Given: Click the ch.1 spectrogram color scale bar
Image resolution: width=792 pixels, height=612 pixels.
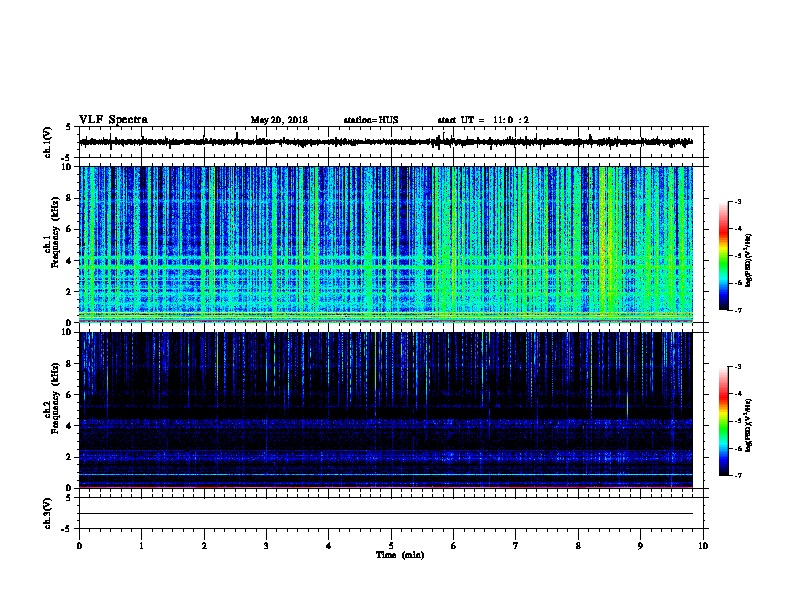Looking at the screenshot, I should pos(723,256).
